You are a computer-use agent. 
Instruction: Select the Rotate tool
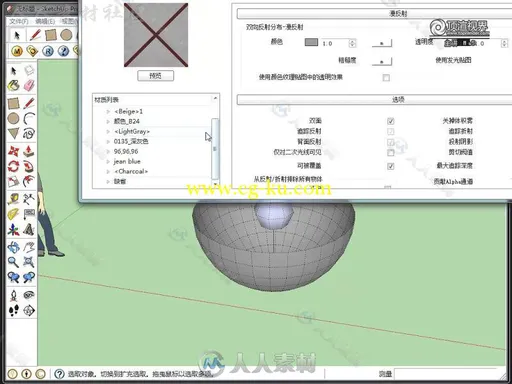pyautogui.click(x=14, y=166)
